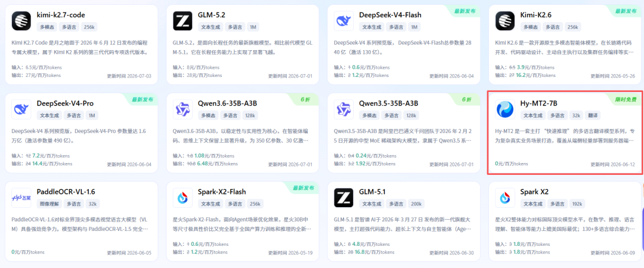Select the 256k tag on kimi-k2.7-code
The image size is (644, 268).
pos(88,27)
